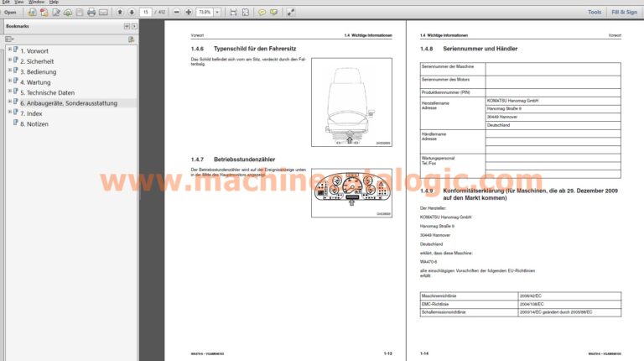644x361 pixels.
Task: Click the fit width scrolling icon
Action: pos(233,13)
